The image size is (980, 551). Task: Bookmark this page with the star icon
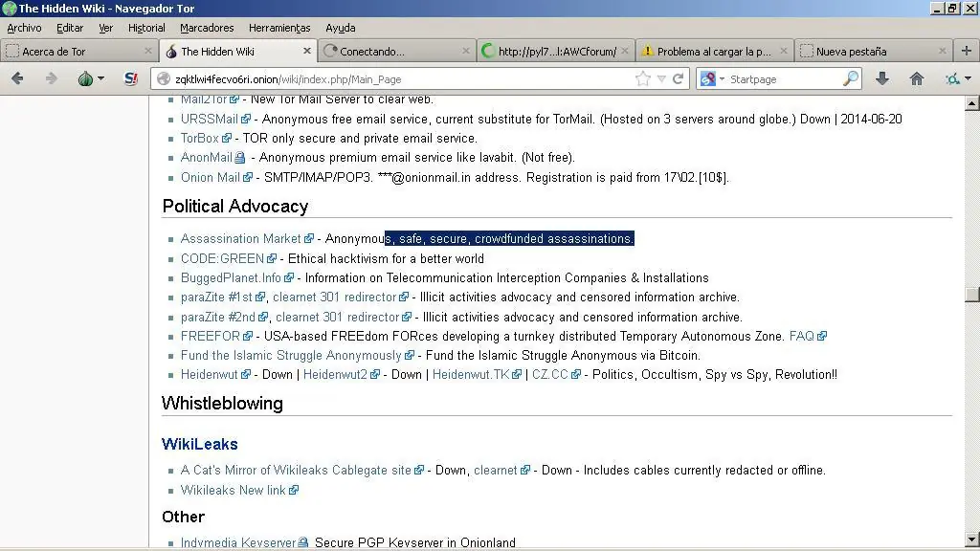(x=642, y=78)
